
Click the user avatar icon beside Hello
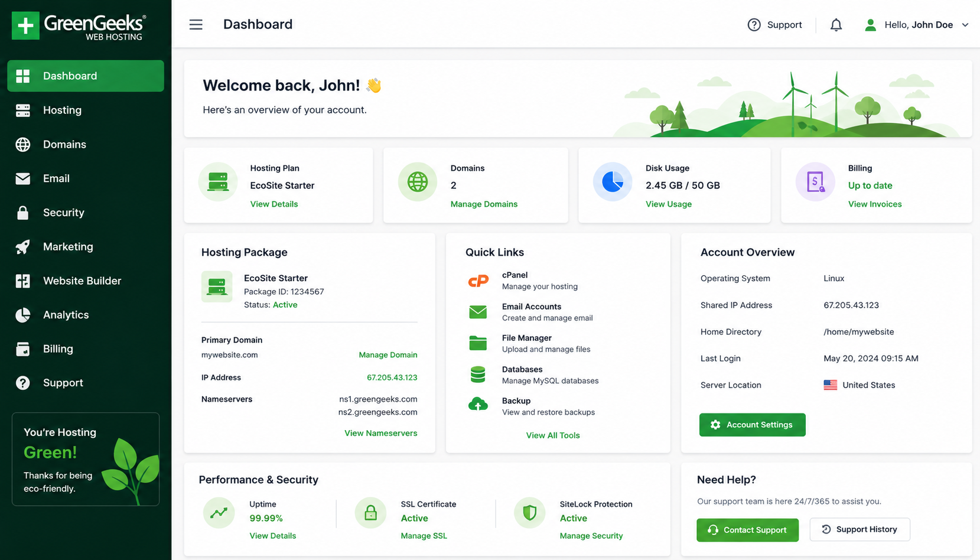pos(870,25)
